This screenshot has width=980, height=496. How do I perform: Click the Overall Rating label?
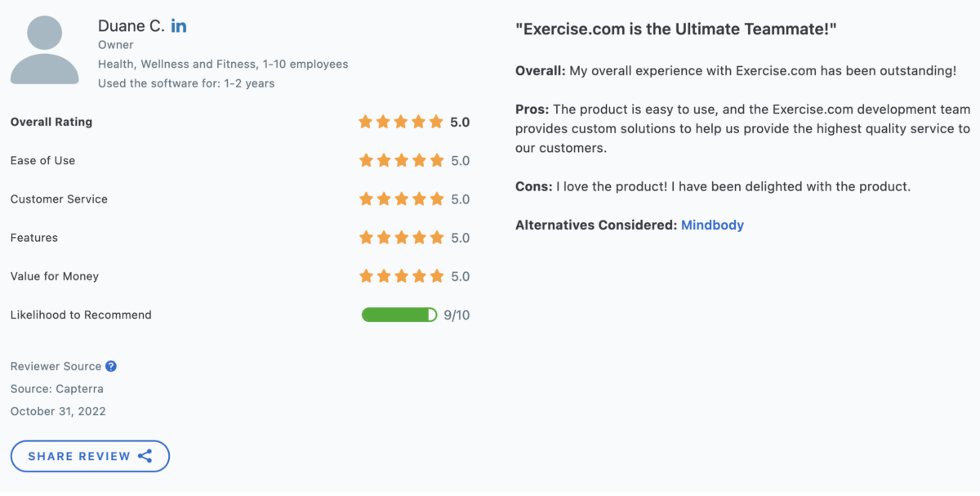(x=51, y=121)
